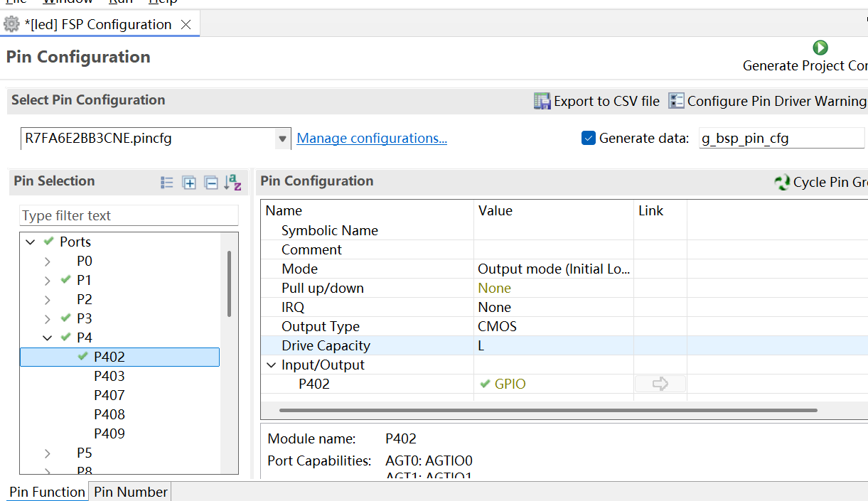
Task: Close the FSP Configuration tab
Action: click(x=186, y=25)
